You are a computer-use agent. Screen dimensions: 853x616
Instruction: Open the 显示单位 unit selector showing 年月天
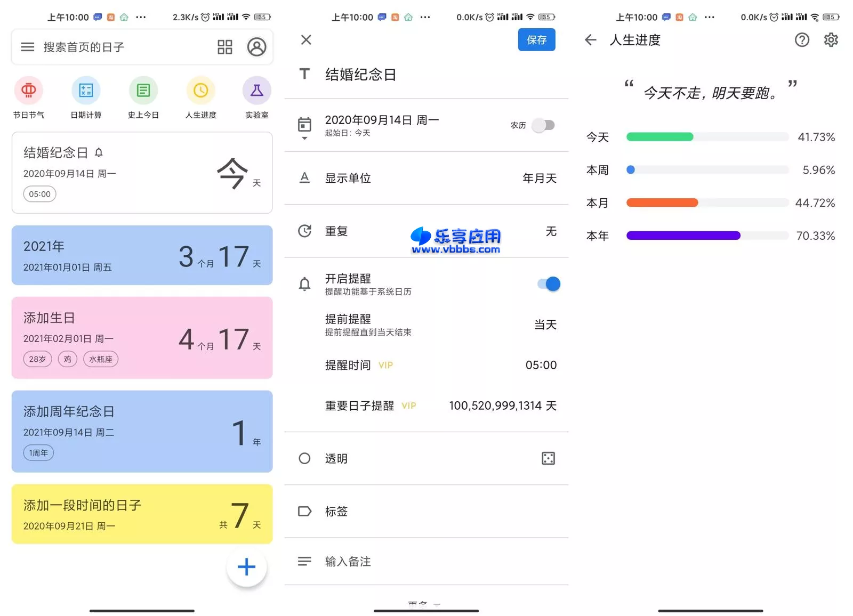click(x=426, y=179)
